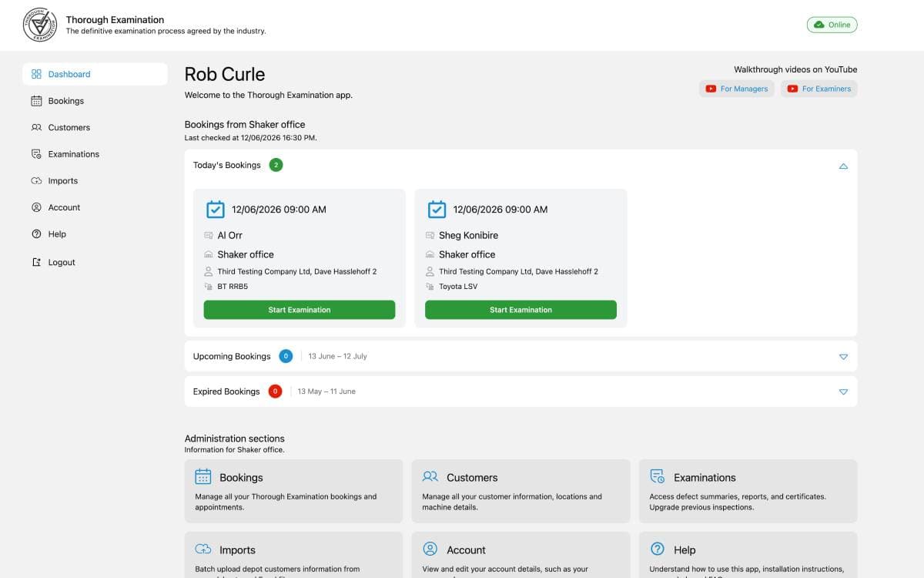Click the Thorough Examination logo
Screen dimensions: 924x578
[x=41, y=25]
